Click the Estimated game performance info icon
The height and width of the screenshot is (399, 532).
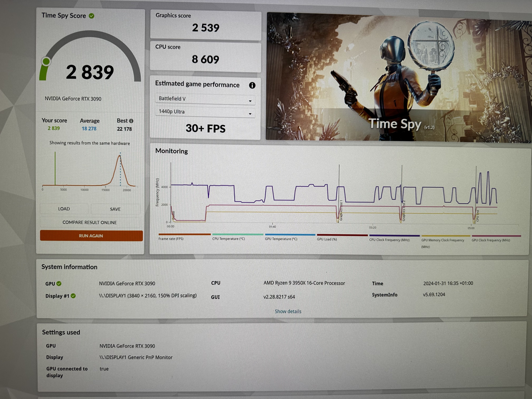[252, 85]
